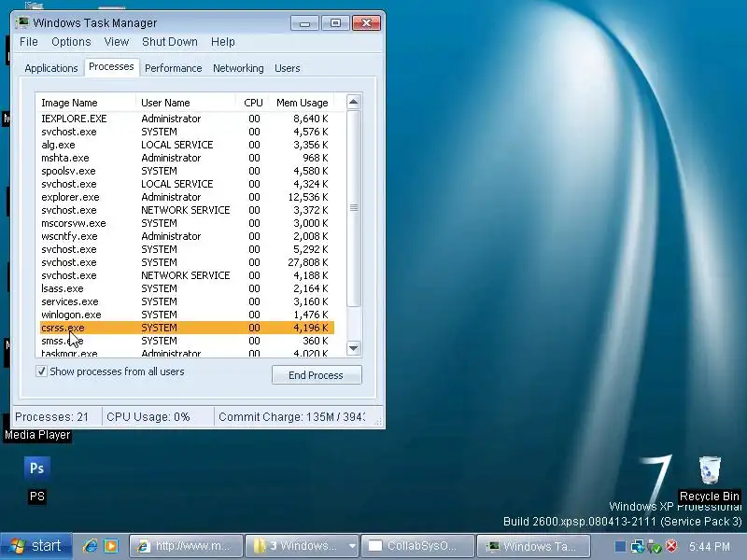Click the process list scroll up arrow
This screenshot has width=747, height=560.
pyautogui.click(x=354, y=102)
